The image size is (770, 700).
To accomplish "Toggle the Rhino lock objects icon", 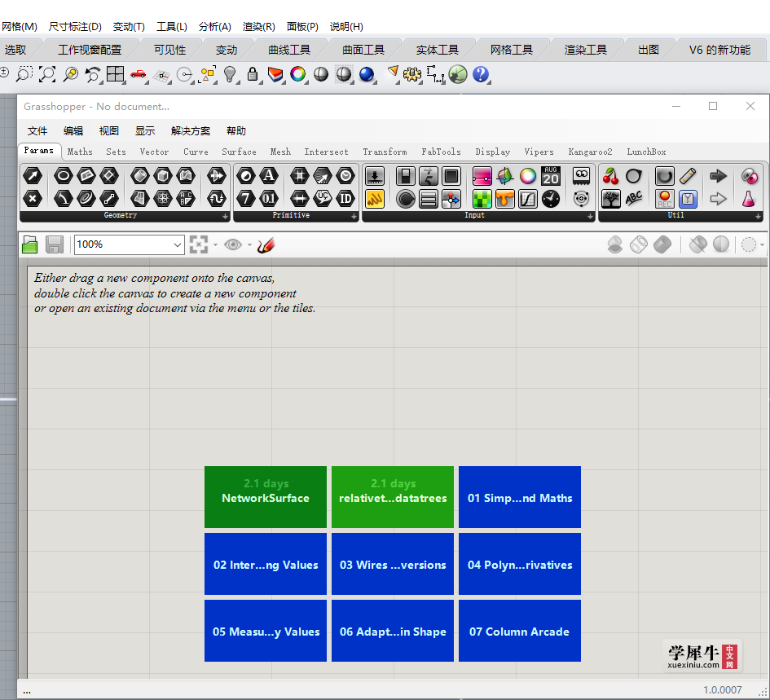I will click(x=253, y=74).
